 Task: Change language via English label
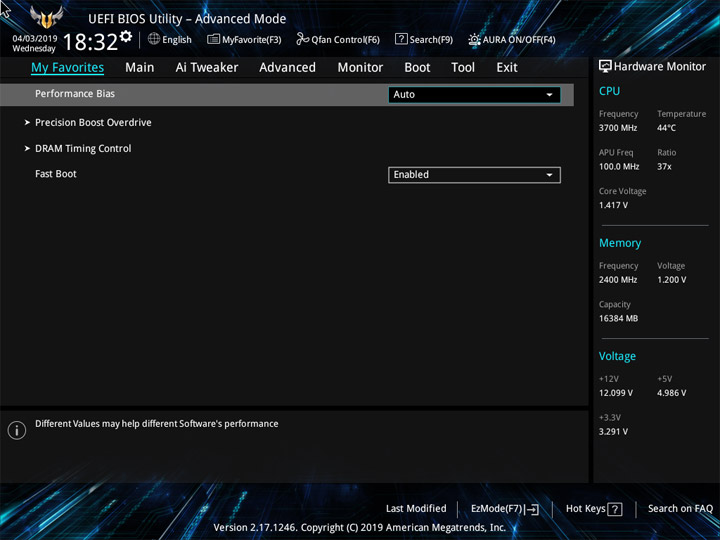click(177, 39)
